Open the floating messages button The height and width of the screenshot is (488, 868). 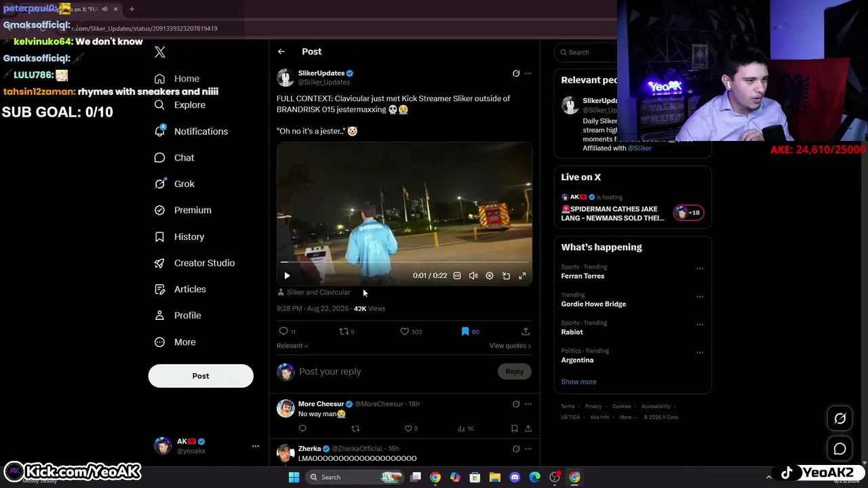tap(840, 449)
